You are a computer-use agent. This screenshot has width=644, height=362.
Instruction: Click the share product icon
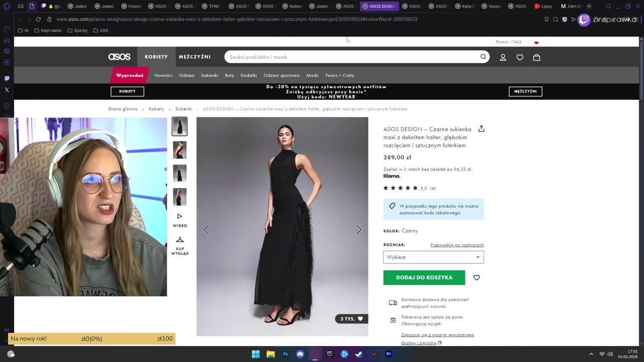481,129
